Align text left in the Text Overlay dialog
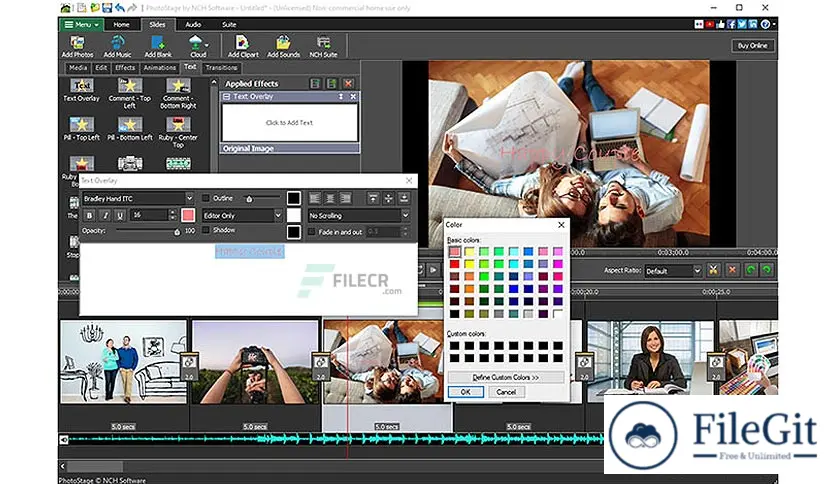836x484 pixels. (x=315, y=198)
